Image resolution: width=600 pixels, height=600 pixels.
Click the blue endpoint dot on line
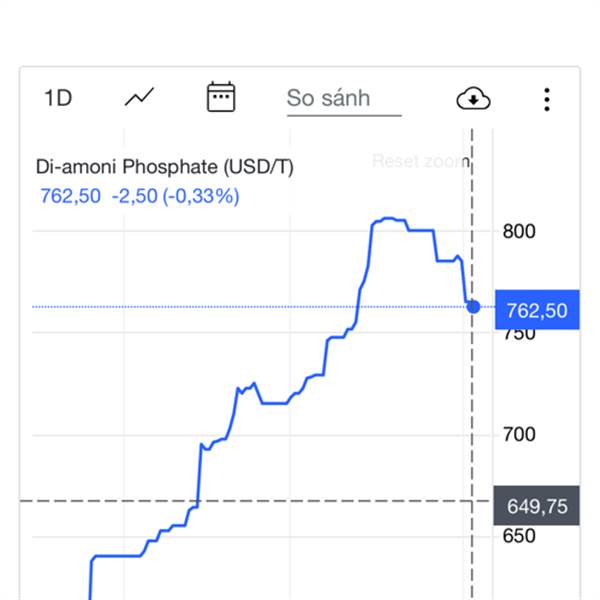473,307
